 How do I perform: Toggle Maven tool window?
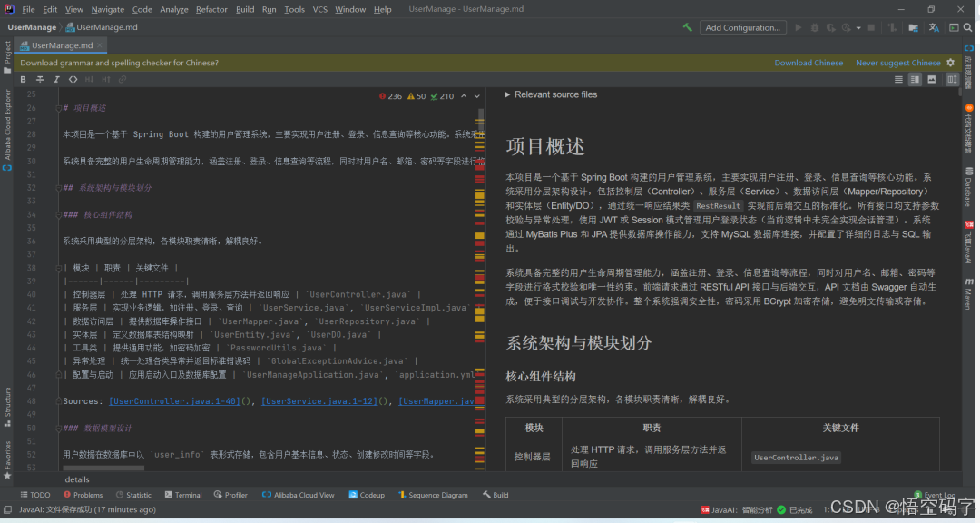969,294
